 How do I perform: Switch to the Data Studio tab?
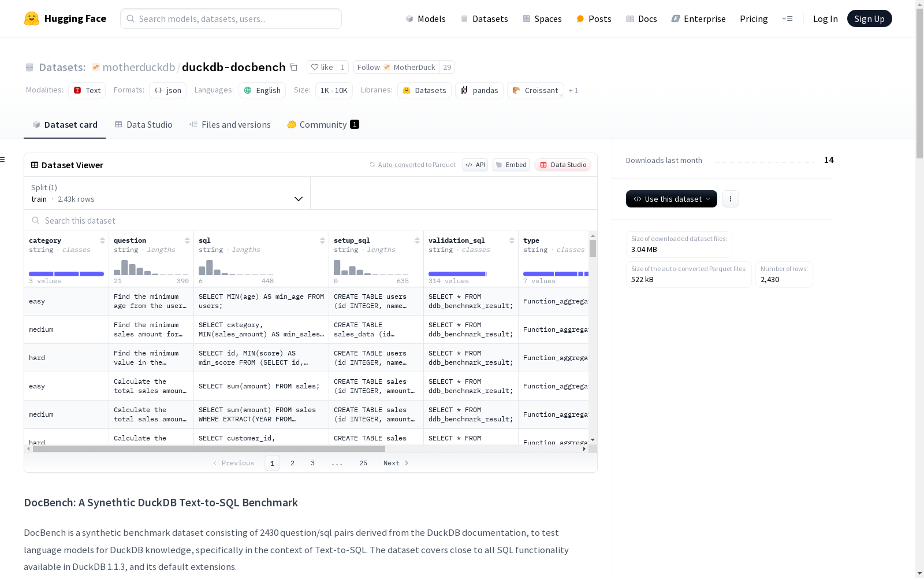tap(144, 125)
